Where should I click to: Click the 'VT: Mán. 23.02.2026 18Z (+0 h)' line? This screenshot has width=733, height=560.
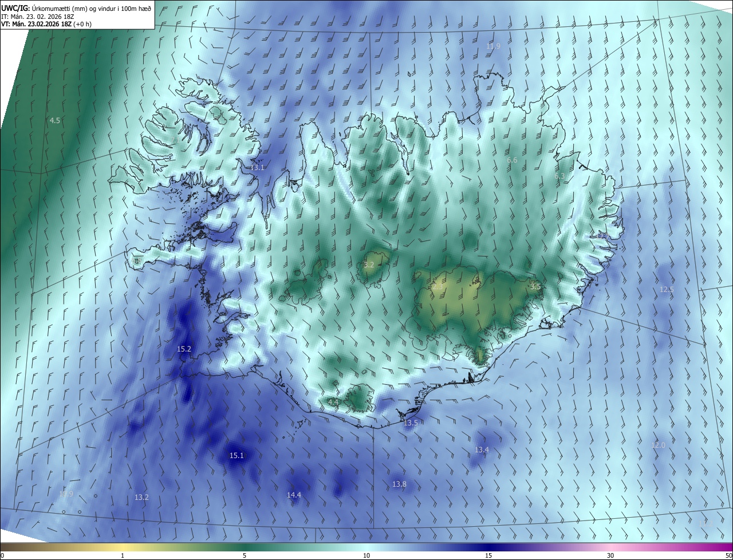pyautogui.click(x=47, y=24)
